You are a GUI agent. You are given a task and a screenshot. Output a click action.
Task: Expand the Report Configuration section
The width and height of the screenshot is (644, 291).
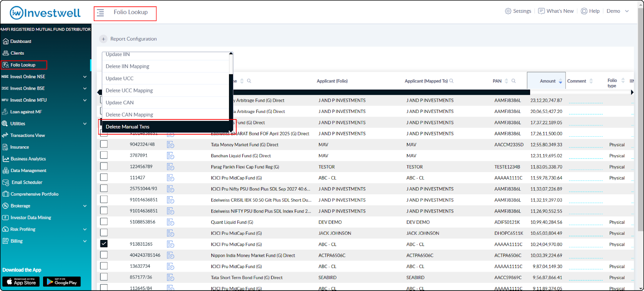coord(103,39)
